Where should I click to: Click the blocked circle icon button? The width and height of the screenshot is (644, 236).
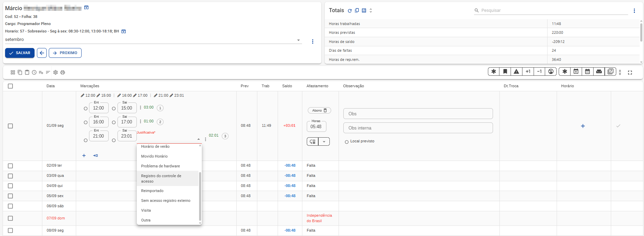pyautogui.click(x=551, y=71)
